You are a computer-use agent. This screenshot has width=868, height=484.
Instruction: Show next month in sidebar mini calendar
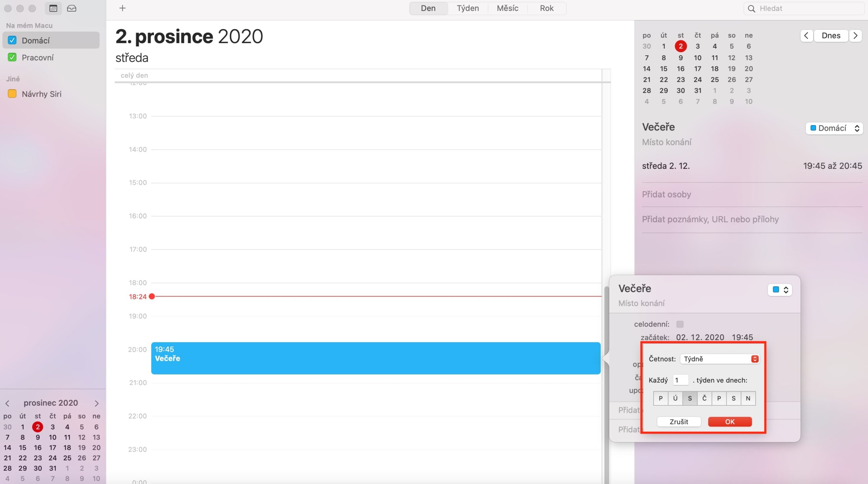coord(97,403)
